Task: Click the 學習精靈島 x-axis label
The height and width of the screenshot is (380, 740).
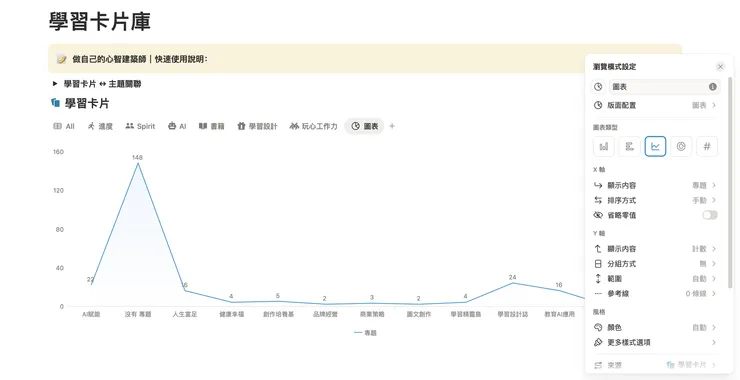Action: click(466, 314)
